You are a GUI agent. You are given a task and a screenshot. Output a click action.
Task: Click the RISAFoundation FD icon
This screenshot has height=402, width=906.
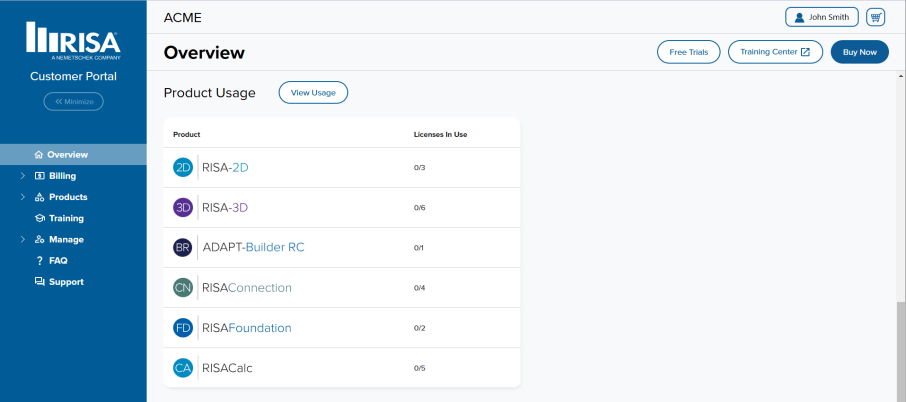pos(183,328)
